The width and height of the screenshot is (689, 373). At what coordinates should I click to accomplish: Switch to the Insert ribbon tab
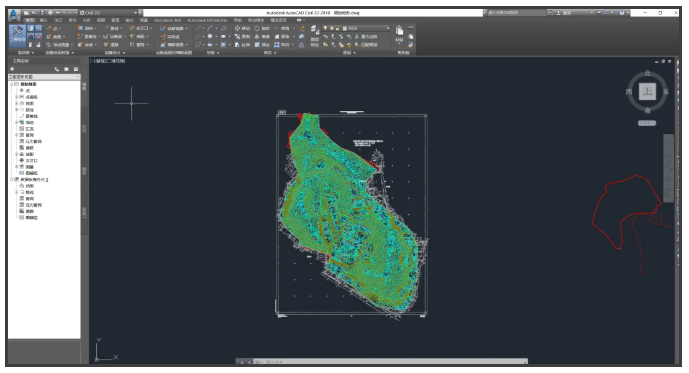44,20
